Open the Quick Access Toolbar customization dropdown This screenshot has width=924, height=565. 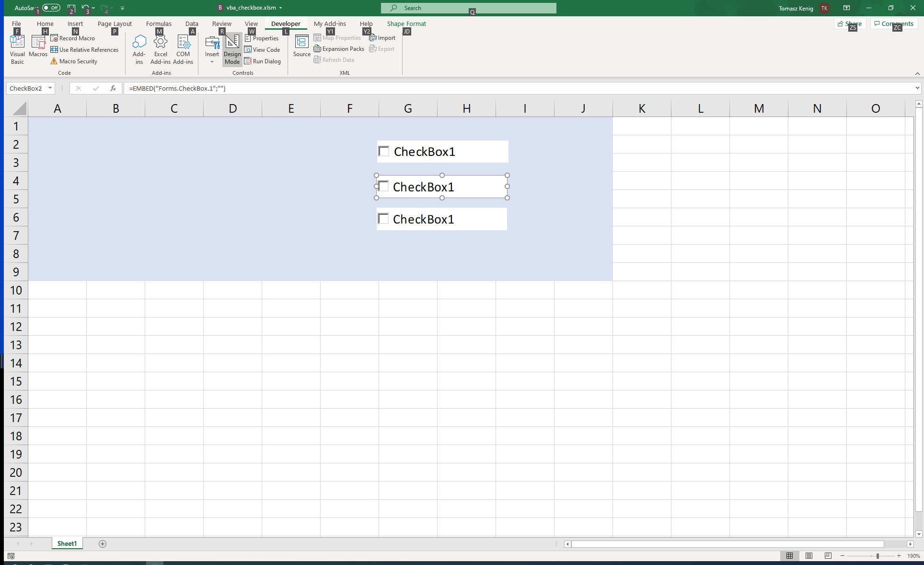click(x=123, y=8)
